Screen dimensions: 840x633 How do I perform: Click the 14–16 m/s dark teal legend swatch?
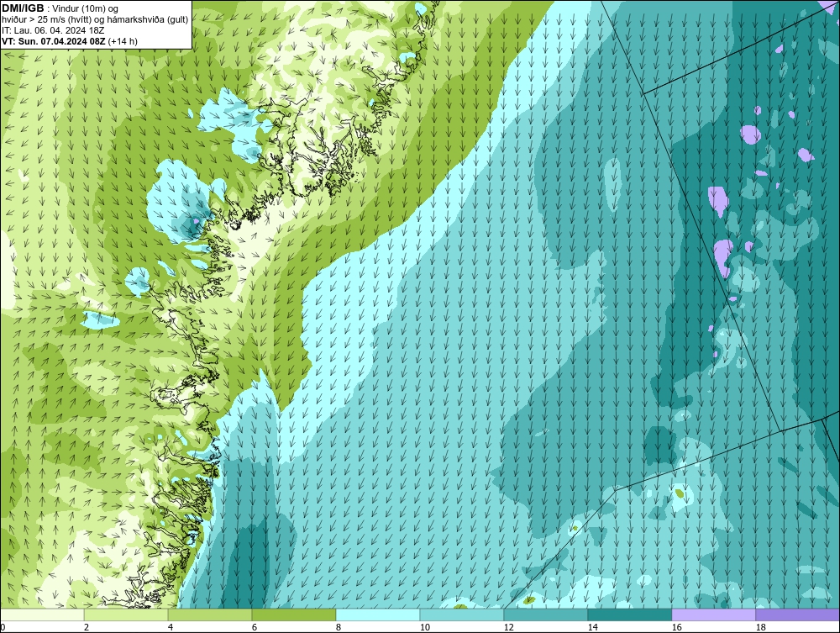point(629,615)
